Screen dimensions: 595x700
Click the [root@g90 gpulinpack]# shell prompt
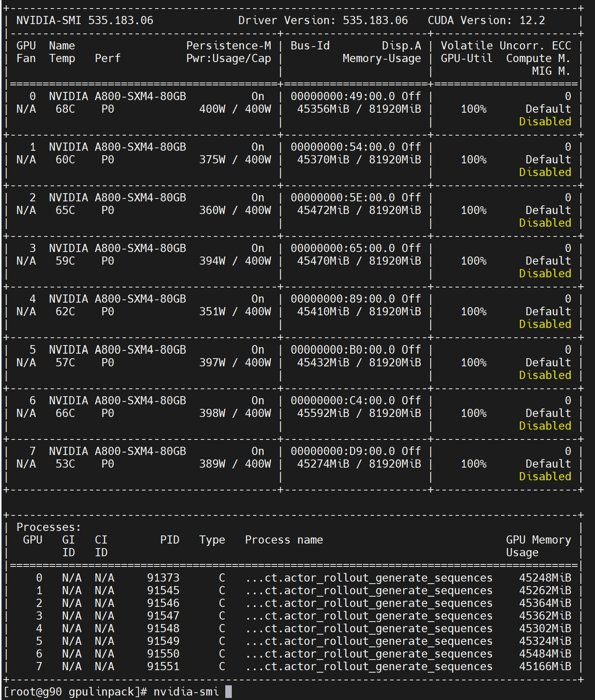point(75,692)
